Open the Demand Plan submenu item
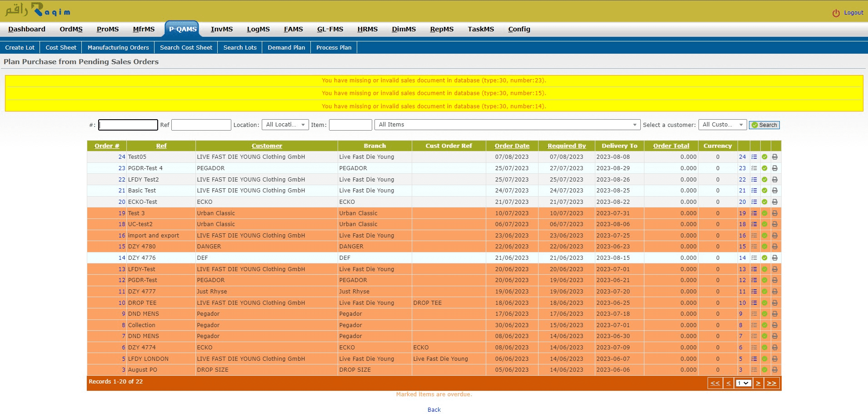The image size is (868, 414). pos(286,48)
